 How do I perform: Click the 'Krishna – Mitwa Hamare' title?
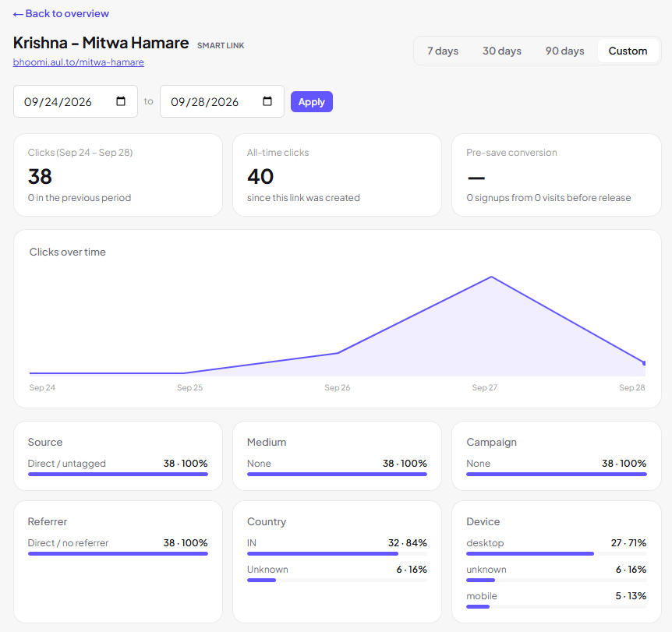point(101,43)
